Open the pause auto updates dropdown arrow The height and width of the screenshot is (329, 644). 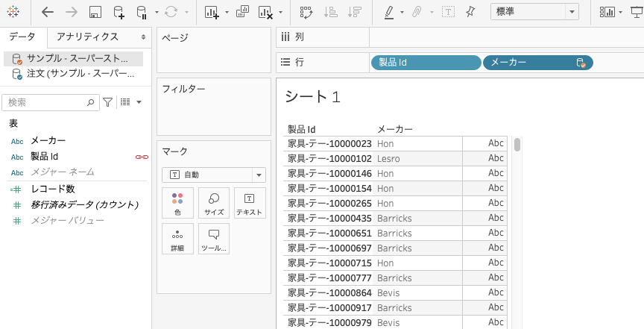point(157,13)
